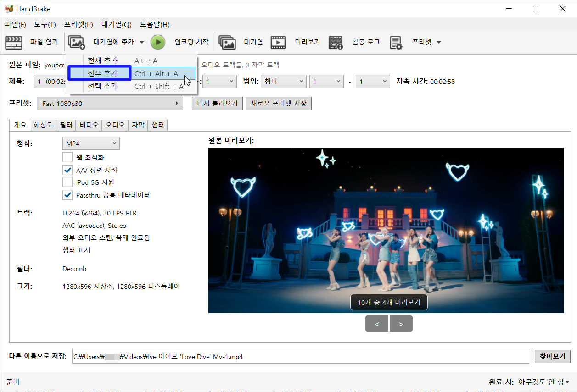
Task: Open the start chapter dropdown after 챕터
Action: click(x=326, y=82)
